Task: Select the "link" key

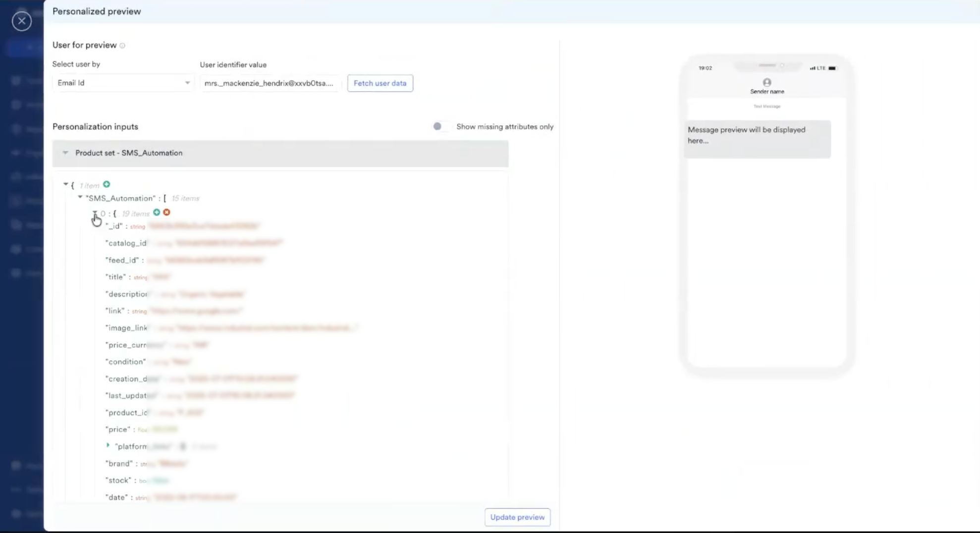Action: click(115, 311)
